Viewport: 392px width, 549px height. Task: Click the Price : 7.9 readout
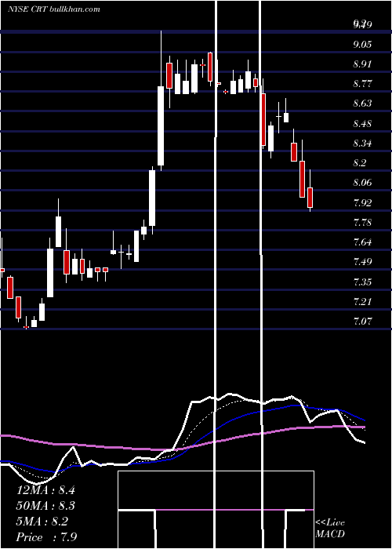(x=46, y=537)
